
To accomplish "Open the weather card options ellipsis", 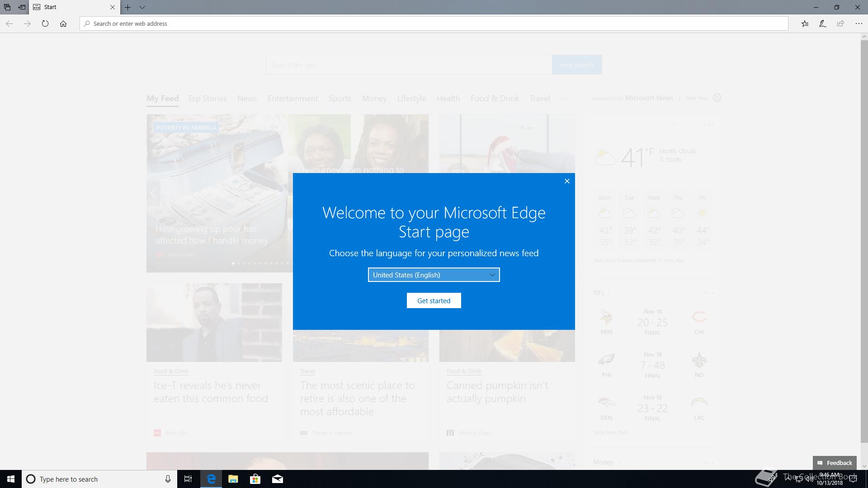I will (708, 124).
